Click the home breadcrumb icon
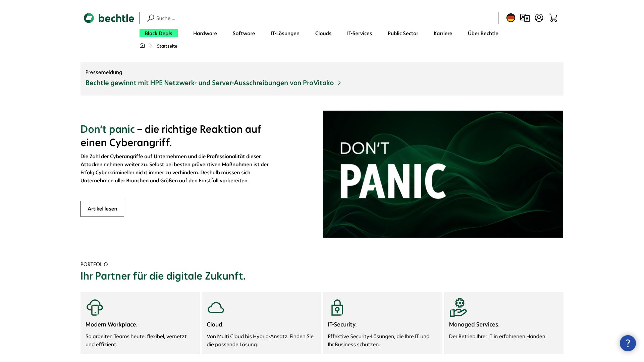Viewport: 644px width, 362px height. point(142,46)
